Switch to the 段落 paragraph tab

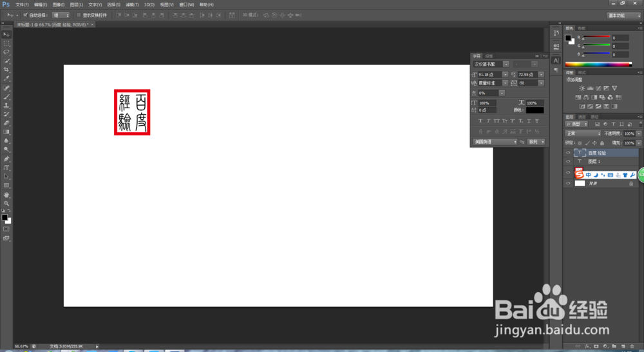(489, 56)
